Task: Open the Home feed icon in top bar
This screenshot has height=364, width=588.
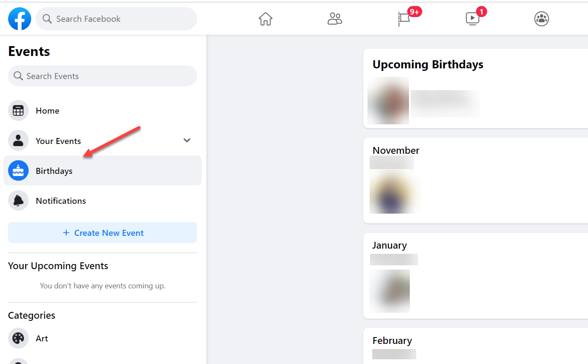Action: [x=265, y=19]
